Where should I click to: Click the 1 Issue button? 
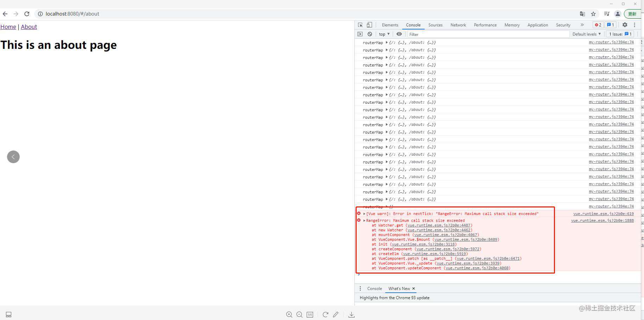point(621,34)
